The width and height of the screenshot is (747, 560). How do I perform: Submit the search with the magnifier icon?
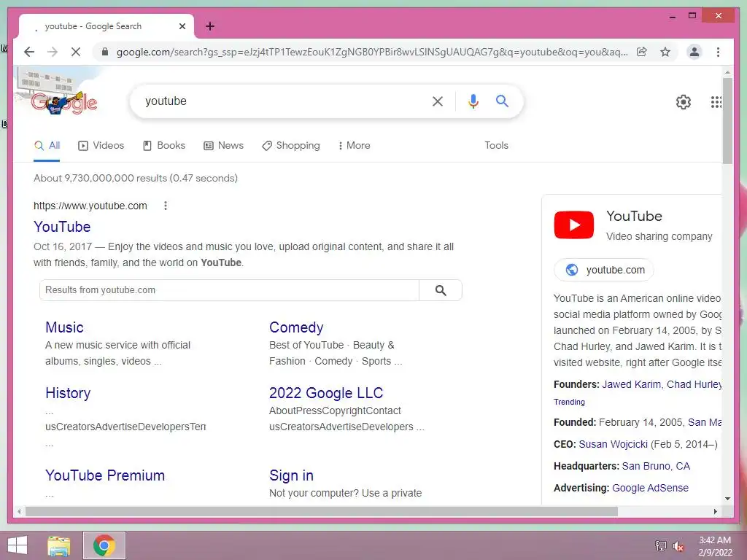(502, 101)
